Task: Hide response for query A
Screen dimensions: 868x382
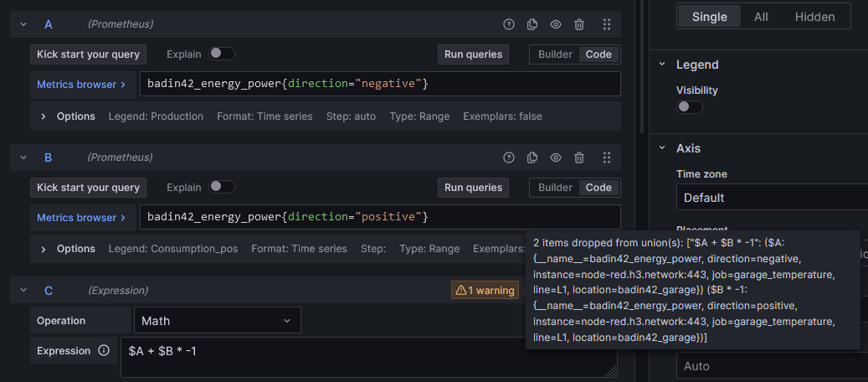Action: tap(556, 24)
